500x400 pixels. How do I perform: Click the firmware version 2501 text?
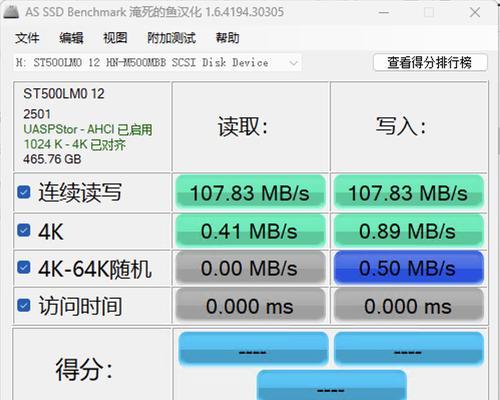tap(37, 114)
